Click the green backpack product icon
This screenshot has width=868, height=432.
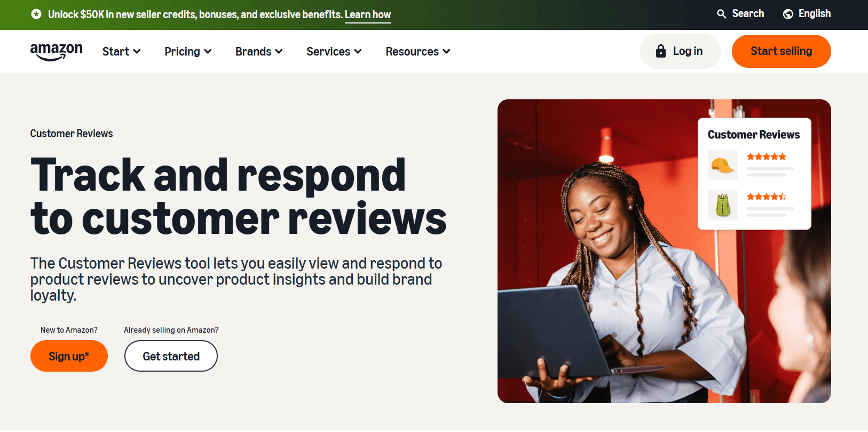tap(723, 205)
